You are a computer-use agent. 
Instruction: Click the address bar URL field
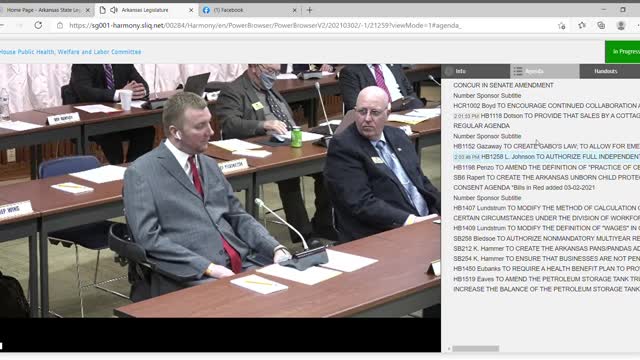click(x=265, y=25)
